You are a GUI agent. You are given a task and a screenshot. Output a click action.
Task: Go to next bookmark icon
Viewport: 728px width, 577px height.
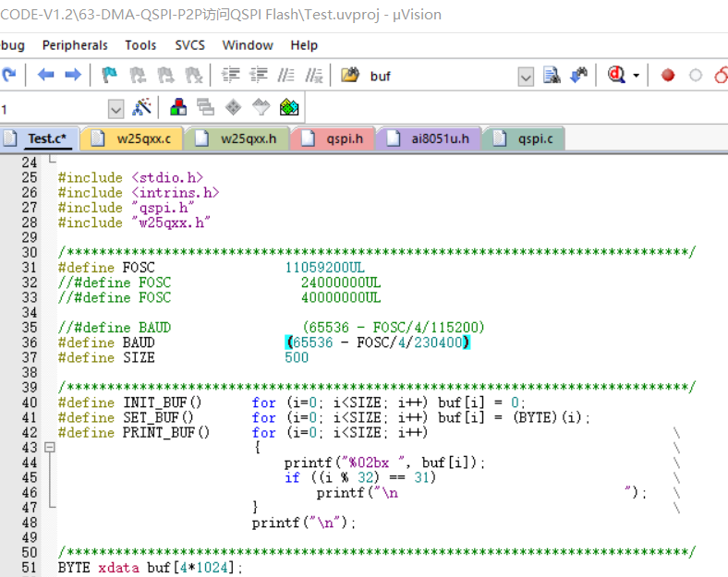[165, 75]
